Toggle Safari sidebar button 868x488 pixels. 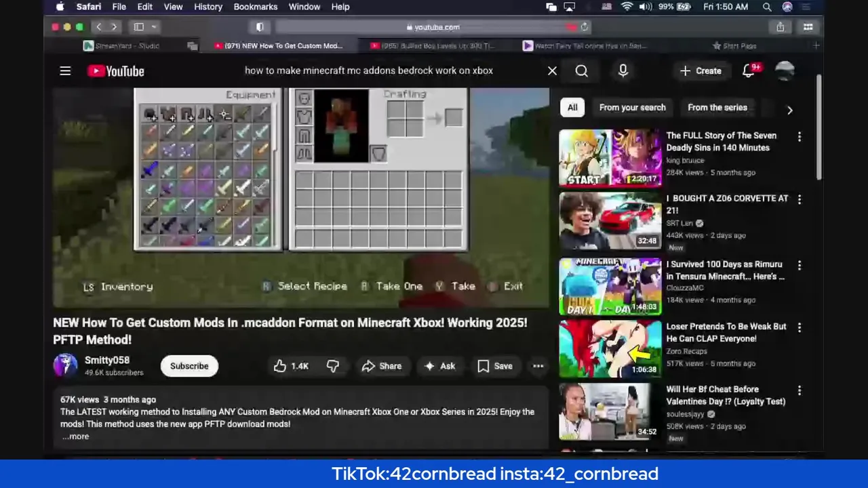[x=139, y=27]
